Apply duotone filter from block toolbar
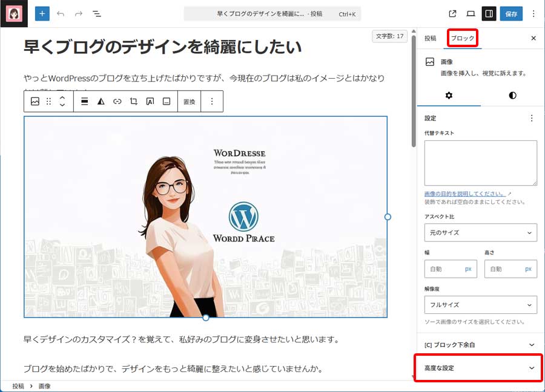Screen dimensions: 545x392 point(101,102)
